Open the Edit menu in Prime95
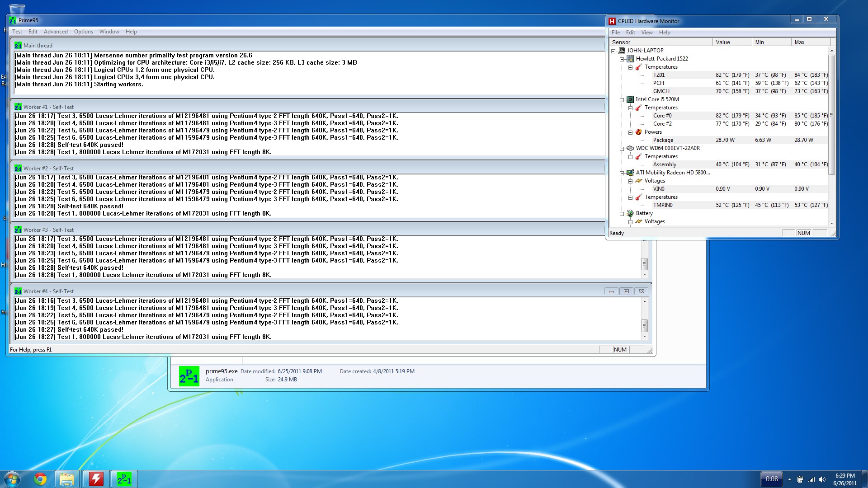 (x=33, y=32)
